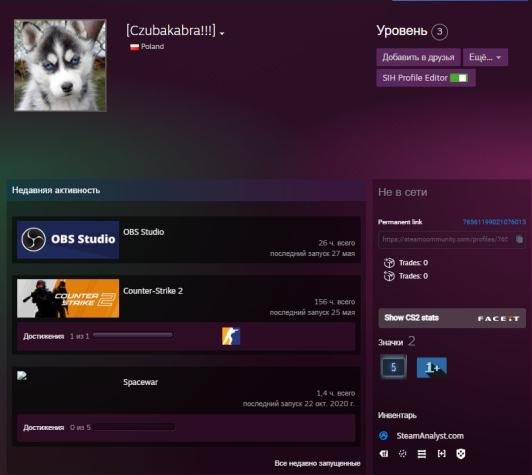Click the price tag icon under SteamAnalyst
The width and height of the screenshot is (532, 475).
pyautogui.click(x=384, y=454)
